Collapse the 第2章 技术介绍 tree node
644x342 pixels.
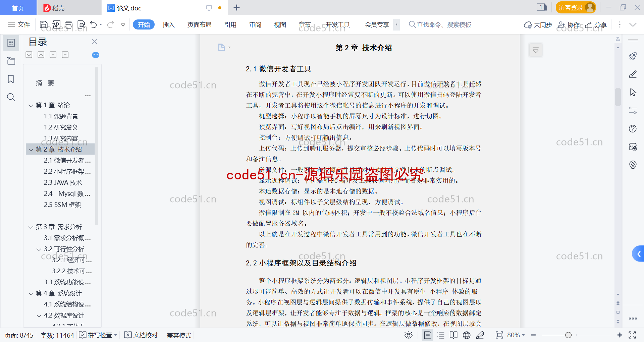[x=31, y=150]
